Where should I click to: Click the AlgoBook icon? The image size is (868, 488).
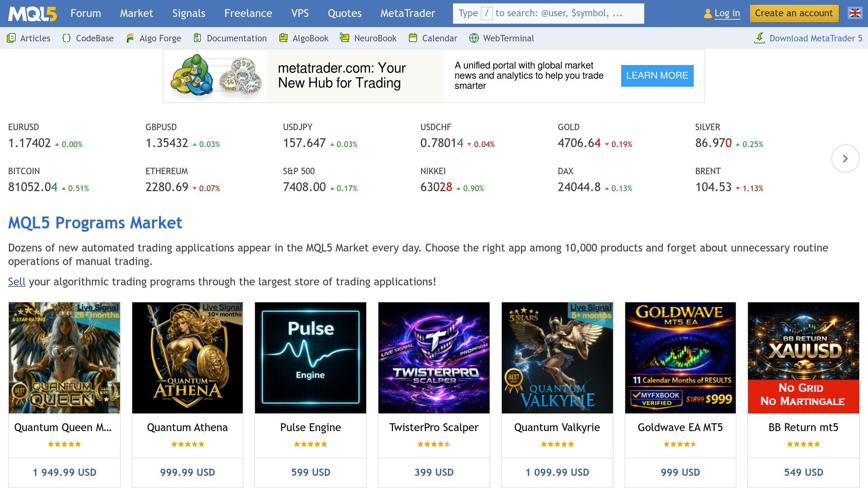point(284,38)
